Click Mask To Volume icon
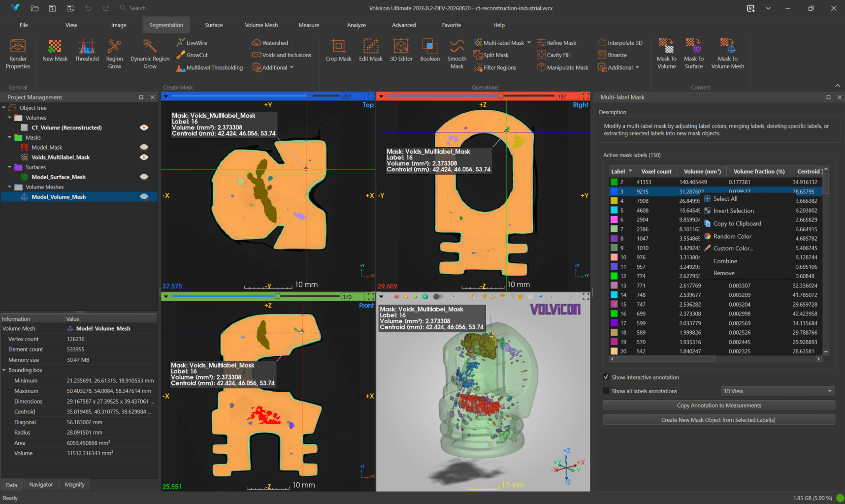 point(666,46)
